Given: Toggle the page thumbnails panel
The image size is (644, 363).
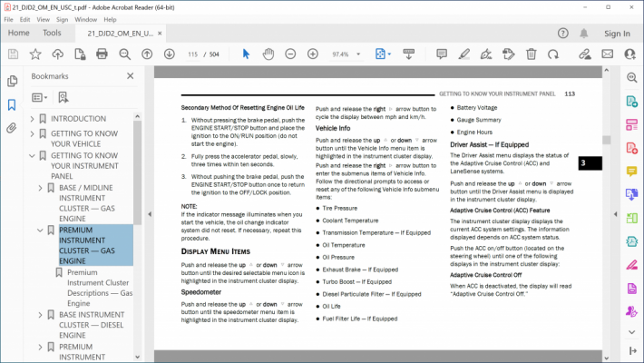Looking at the screenshot, I should click(12, 81).
